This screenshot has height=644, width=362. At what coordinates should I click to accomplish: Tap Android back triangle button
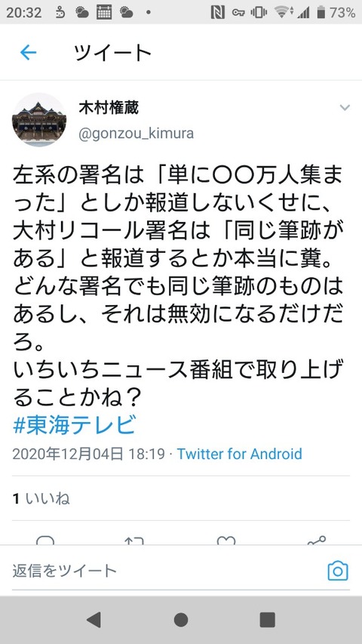tap(94, 619)
